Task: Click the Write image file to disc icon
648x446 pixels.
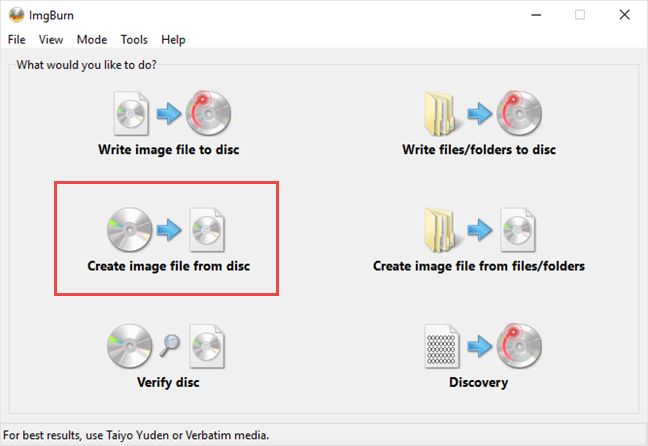Action: click(172, 113)
